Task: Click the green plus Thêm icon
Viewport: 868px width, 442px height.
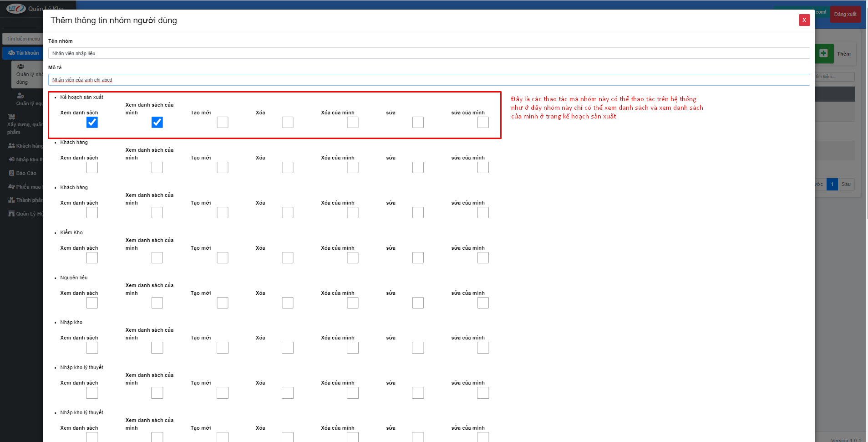Action: (823, 53)
